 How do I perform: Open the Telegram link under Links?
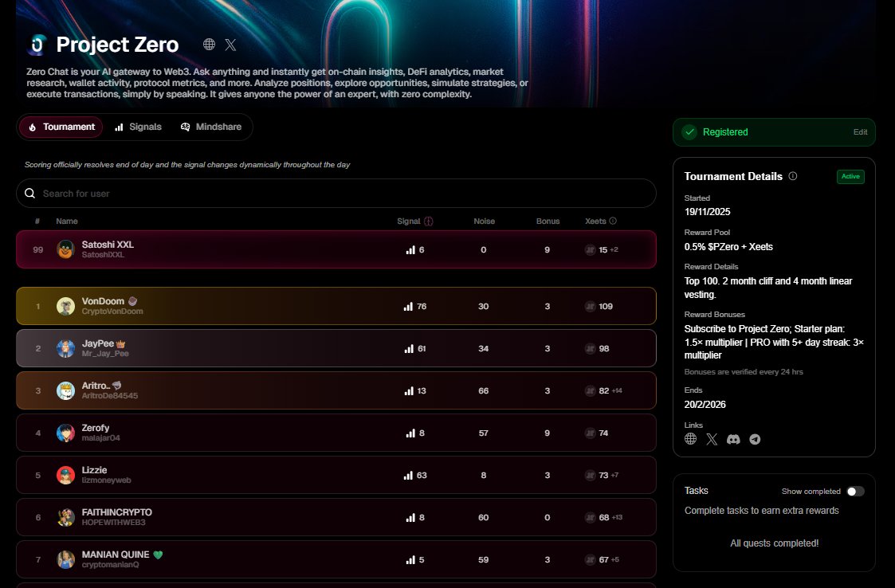[755, 439]
